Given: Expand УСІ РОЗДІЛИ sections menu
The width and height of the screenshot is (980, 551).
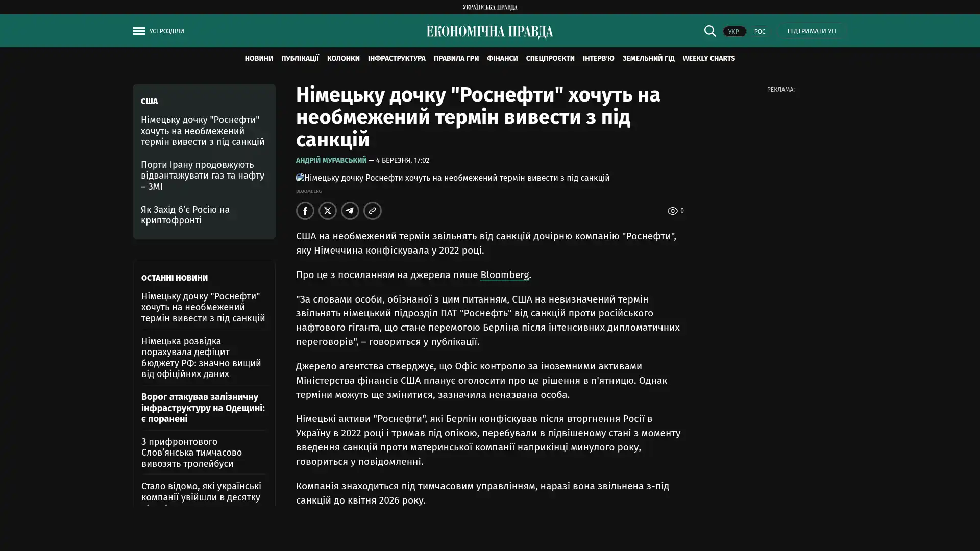Looking at the screenshot, I should (x=166, y=31).
